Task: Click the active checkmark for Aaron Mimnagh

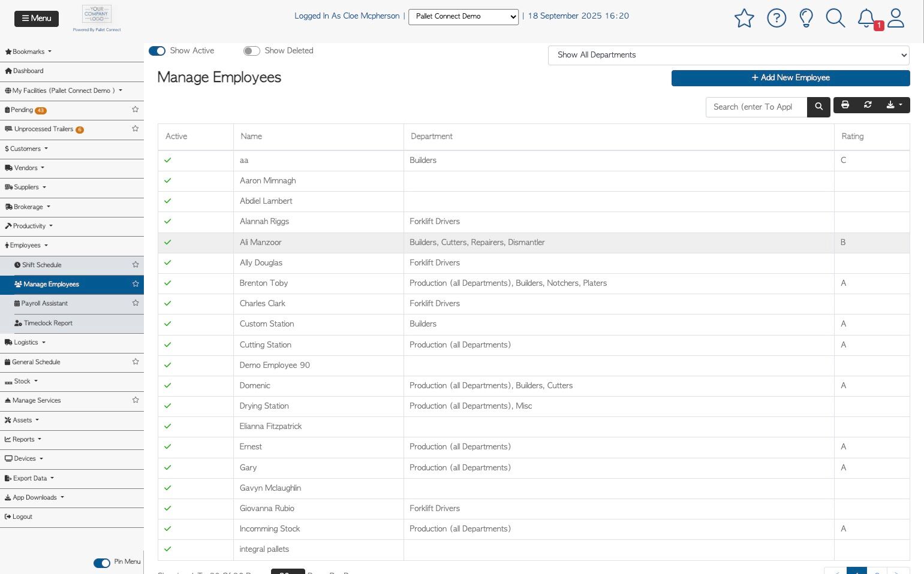Action: click(x=168, y=180)
